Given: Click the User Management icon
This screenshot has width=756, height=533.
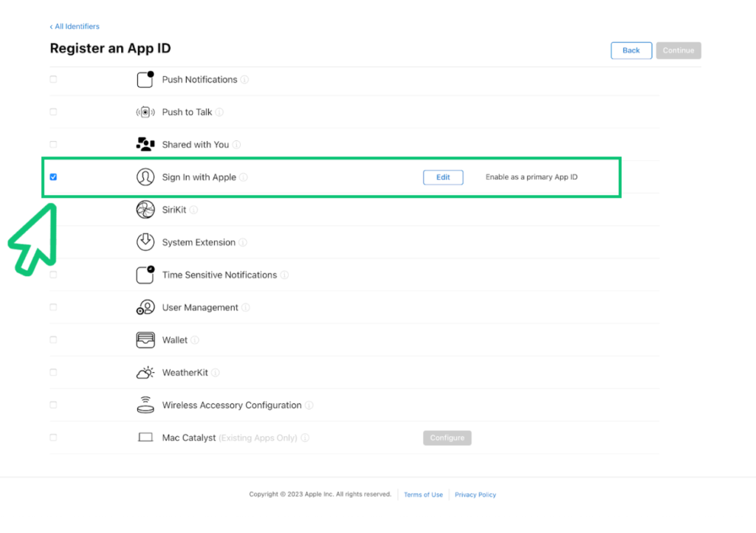Looking at the screenshot, I should (x=145, y=307).
